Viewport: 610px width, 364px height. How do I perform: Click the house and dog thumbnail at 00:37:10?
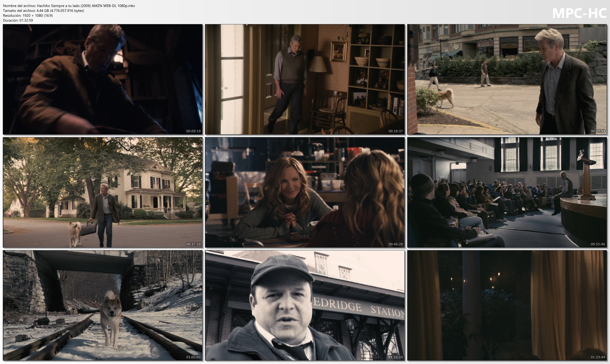click(x=102, y=192)
